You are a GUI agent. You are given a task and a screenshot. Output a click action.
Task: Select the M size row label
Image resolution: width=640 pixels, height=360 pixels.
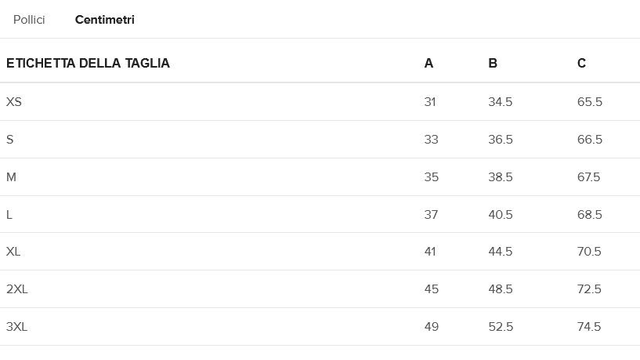click(x=11, y=177)
